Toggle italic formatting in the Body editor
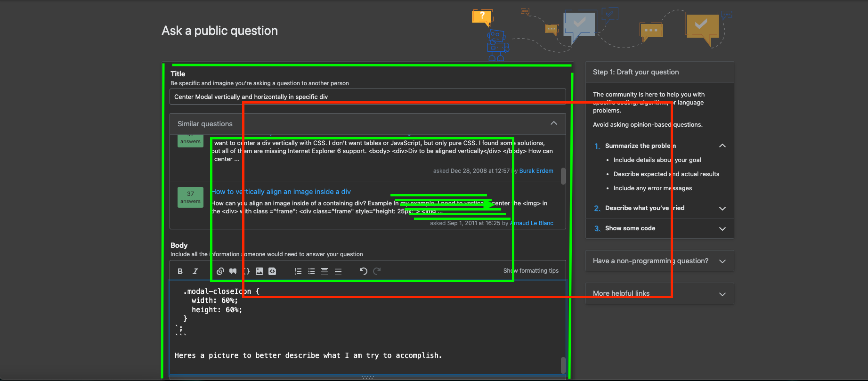 tap(195, 271)
